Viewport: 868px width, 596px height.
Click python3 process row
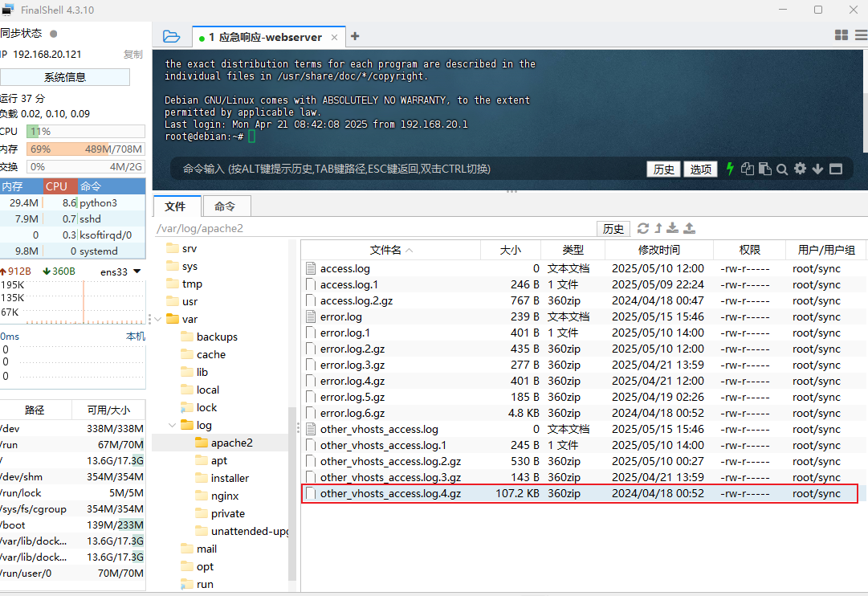[72, 202]
